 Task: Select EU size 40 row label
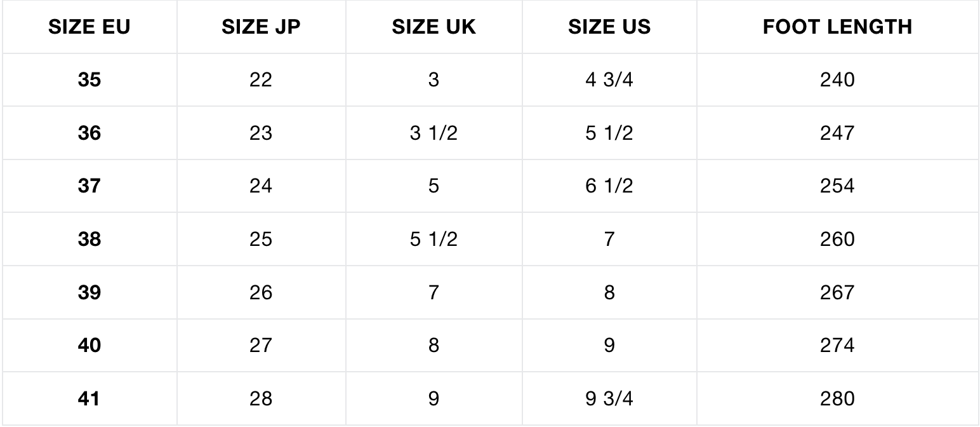click(x=89, y=346)
